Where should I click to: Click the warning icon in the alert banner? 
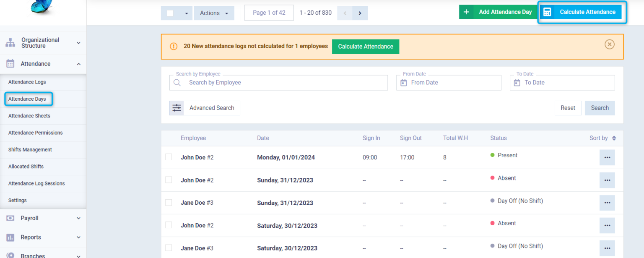tap(174, 47)
